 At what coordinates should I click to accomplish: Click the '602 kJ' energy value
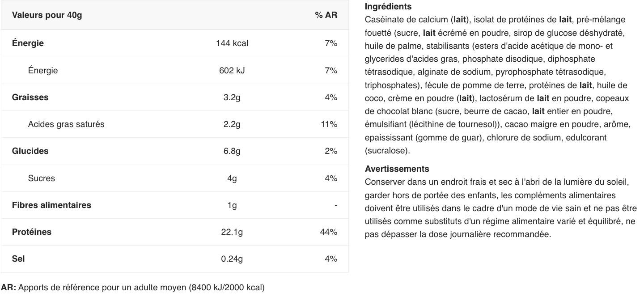(232, 71)
